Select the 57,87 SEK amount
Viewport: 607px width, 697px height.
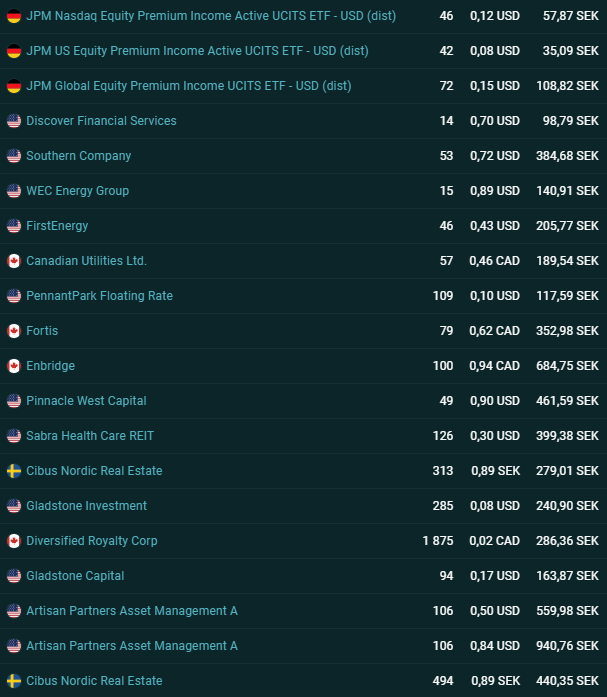click(571, 16)
